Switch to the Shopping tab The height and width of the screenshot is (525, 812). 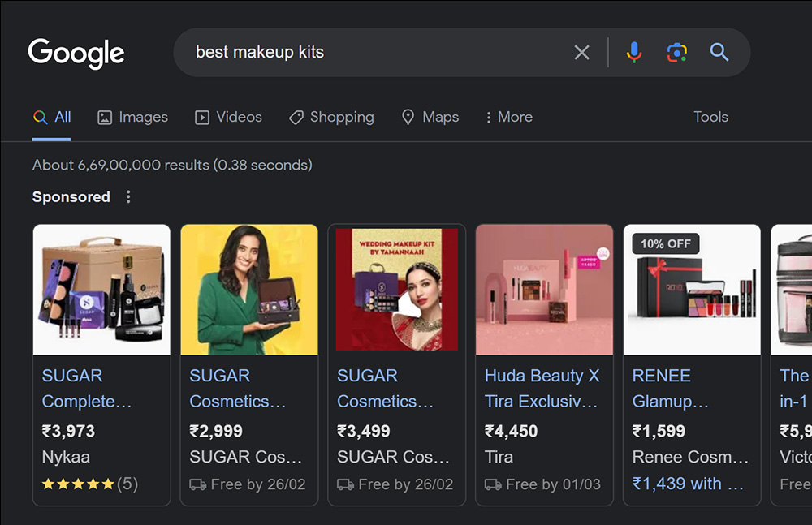click(x=331, y=117)
